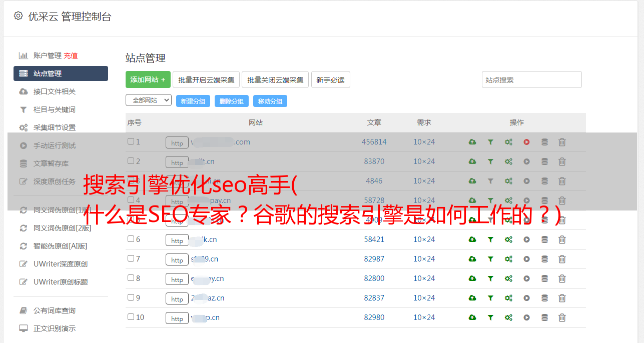
Task: Click the cloud upload icon in row 1
Action: (x=472, y=142)
